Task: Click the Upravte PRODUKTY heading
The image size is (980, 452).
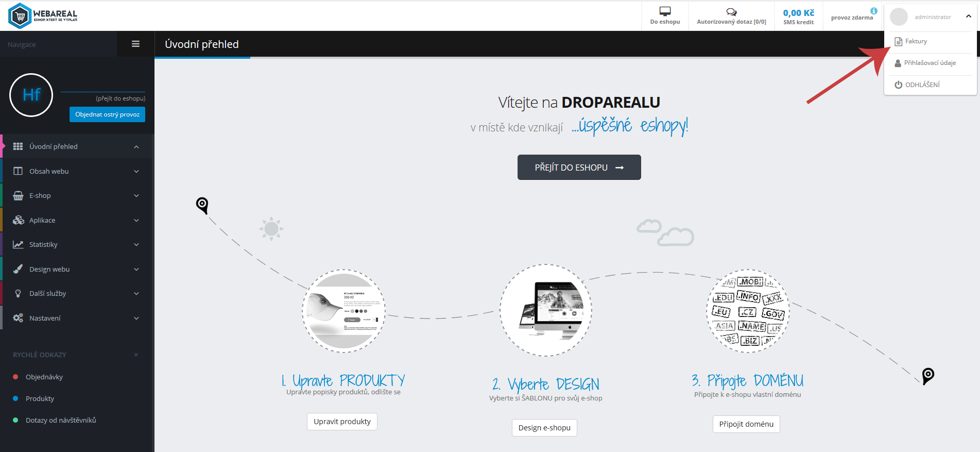Action: pos(343,380)
